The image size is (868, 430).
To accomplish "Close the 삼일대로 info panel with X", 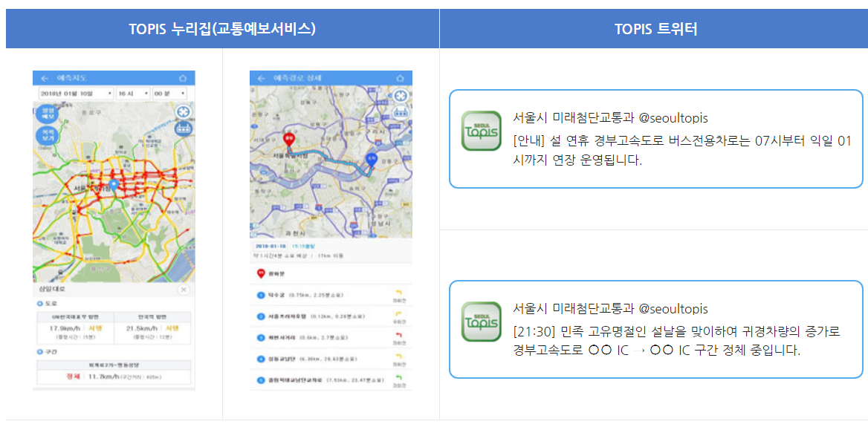I will tap(184, 290).
